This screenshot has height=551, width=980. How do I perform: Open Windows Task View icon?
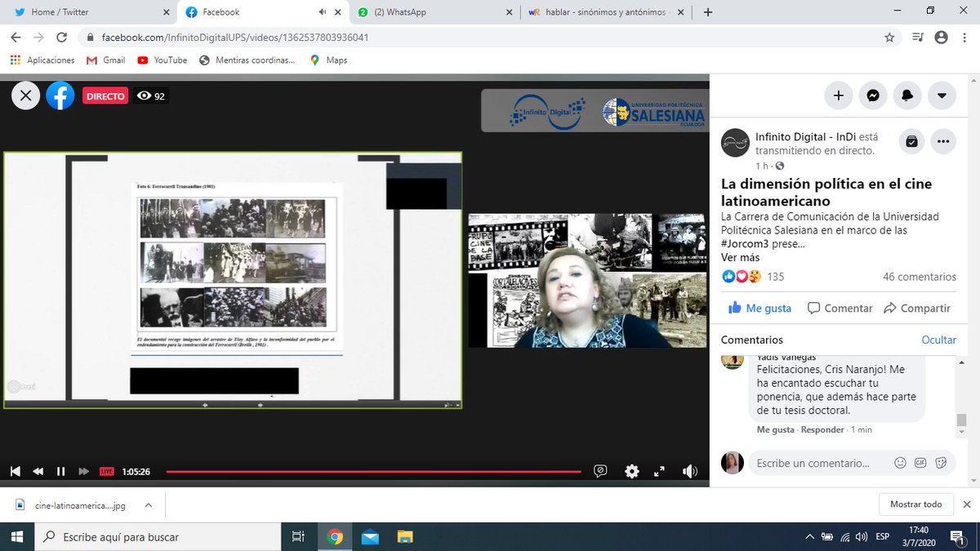(298, 536)
